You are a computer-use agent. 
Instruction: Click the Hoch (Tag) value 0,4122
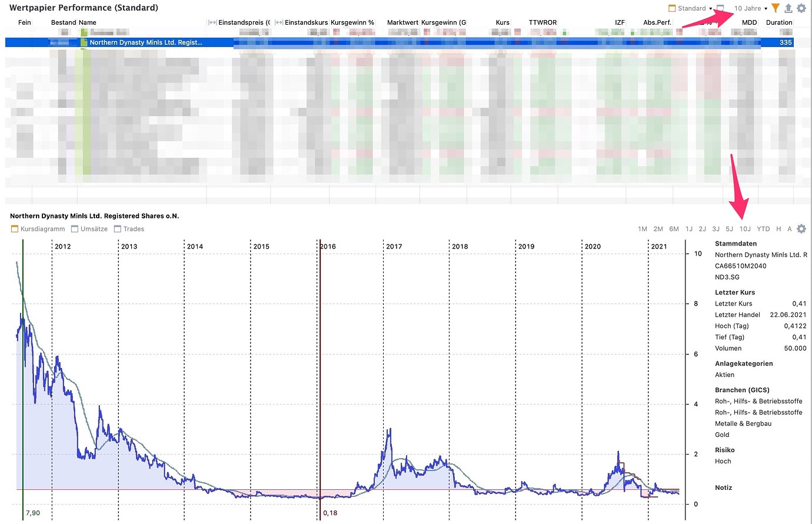795,326
